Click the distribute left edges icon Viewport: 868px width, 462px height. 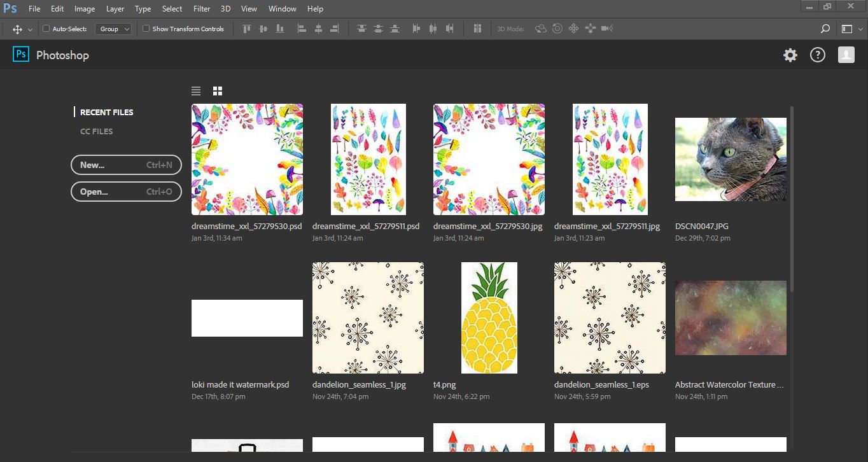416,29
